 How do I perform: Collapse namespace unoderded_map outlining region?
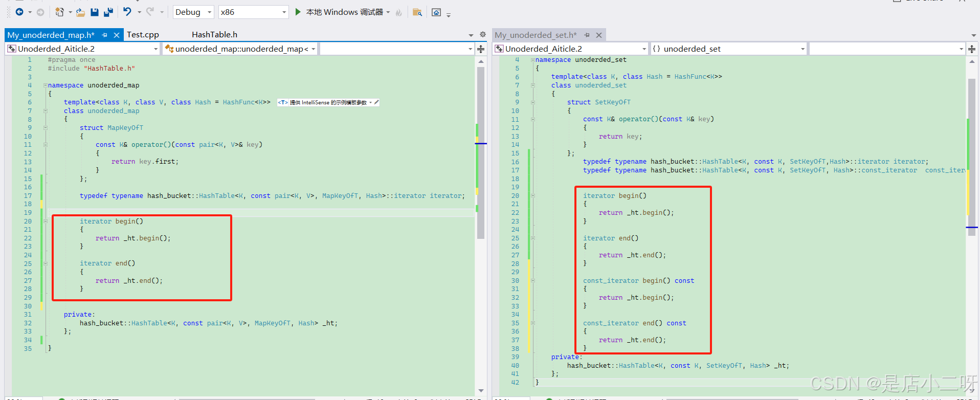45,85
